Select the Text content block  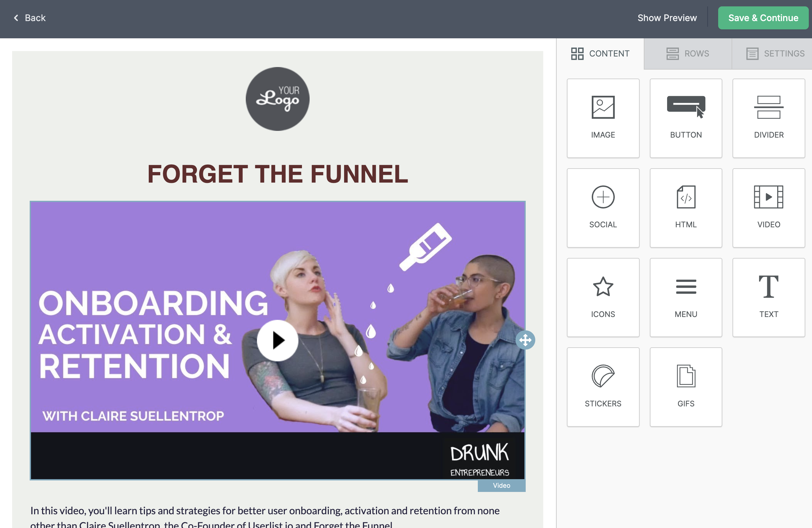(768, 297)
